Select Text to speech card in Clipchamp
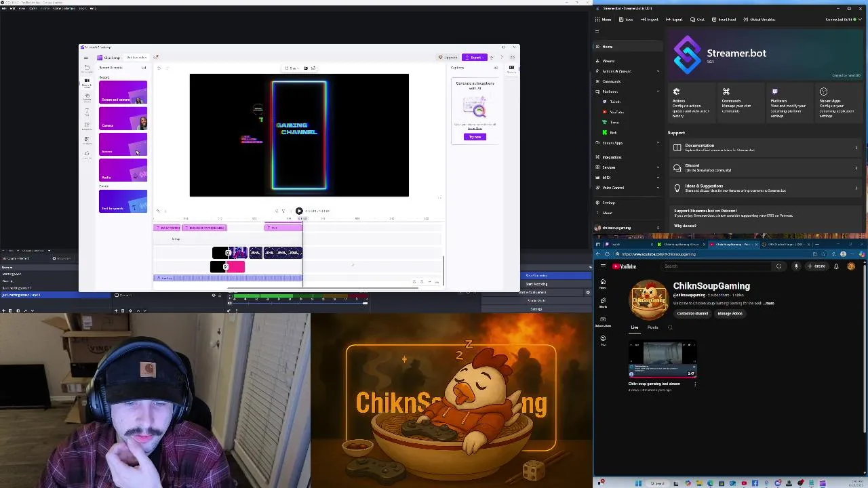Image resolution: width=868 pixels, height=488 pixels. (123, 201)
